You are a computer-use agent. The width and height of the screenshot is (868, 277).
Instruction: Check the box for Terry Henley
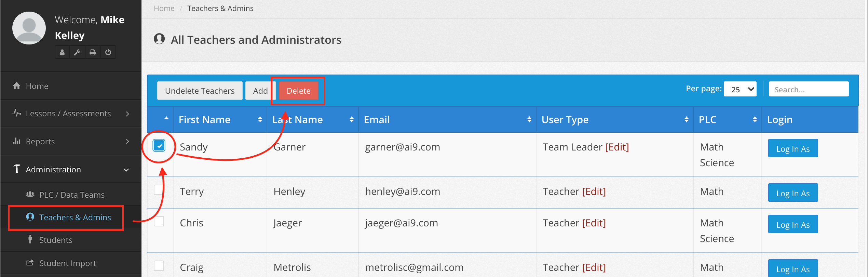(x=159, y=190)
